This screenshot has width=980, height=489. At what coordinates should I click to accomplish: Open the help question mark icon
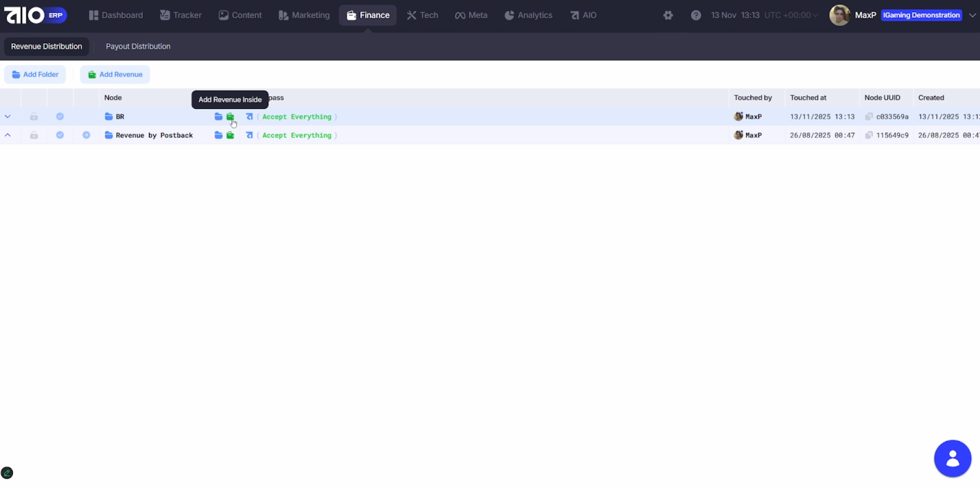click(696, 15)
